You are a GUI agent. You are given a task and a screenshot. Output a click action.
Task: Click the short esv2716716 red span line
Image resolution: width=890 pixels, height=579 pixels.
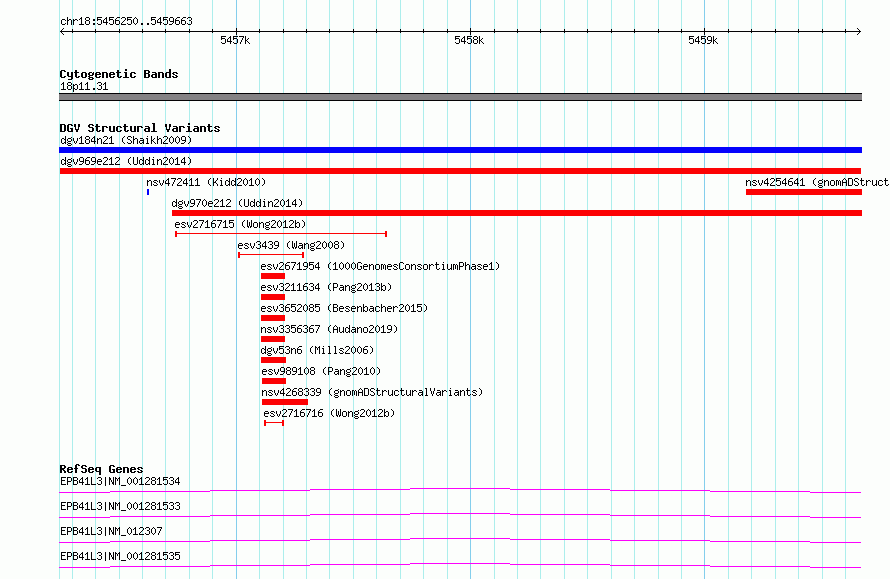[274, 423]
